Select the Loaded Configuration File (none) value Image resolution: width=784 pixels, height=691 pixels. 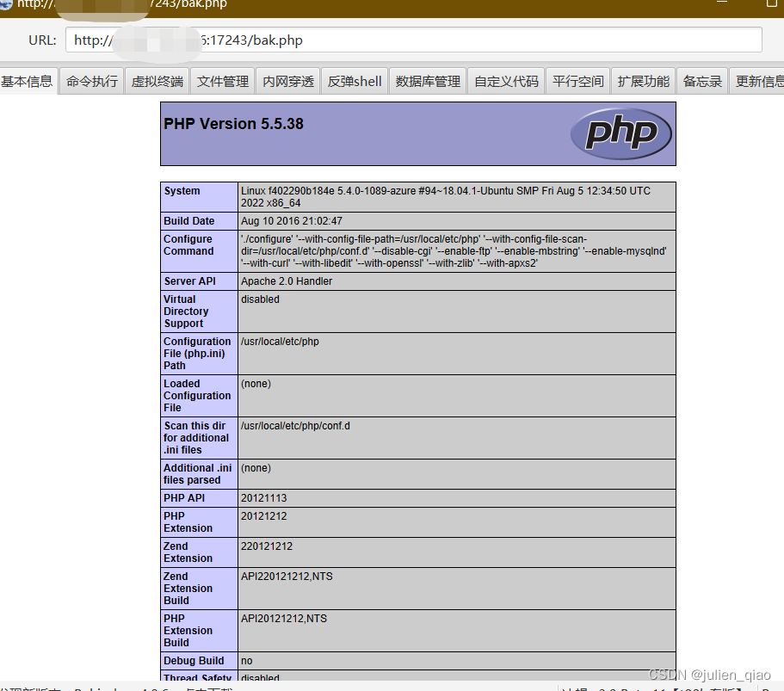pyautogui.click(x=256, y=384)
